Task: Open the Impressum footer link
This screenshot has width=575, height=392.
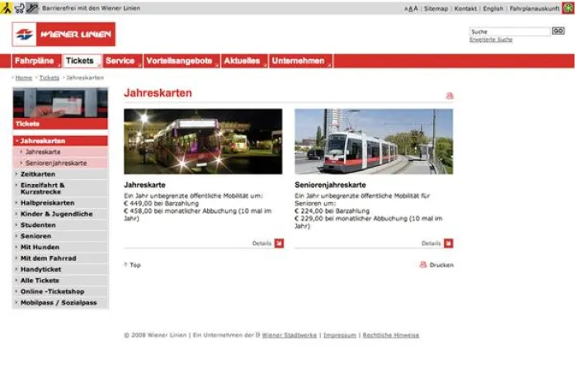Action: [x=340, y=335]
